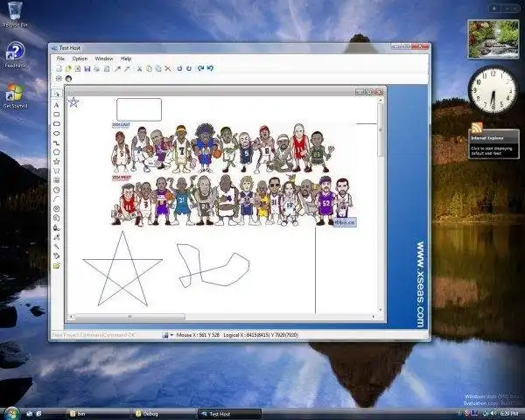
Task: Click the rotate right toolbar icon
Action: click(x=189, y=68)
